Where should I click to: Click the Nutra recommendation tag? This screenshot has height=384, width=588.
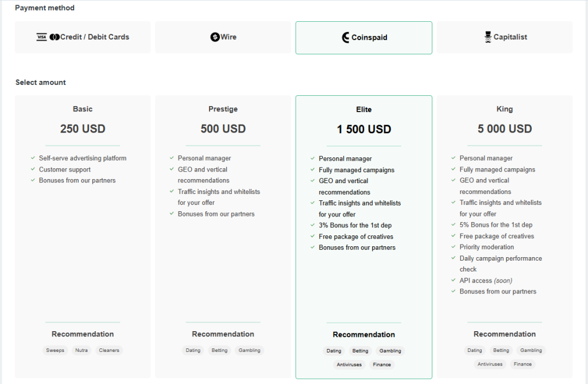[x=82, y=350]
